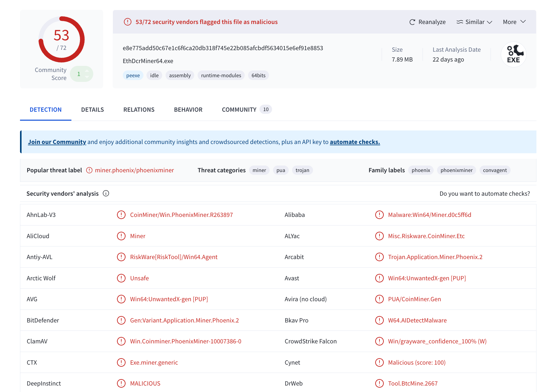This screenshot has width=546, height=392.
Task: Click alert icon for CTX detection
Action: pyautogui.click(x=121, y=362)
